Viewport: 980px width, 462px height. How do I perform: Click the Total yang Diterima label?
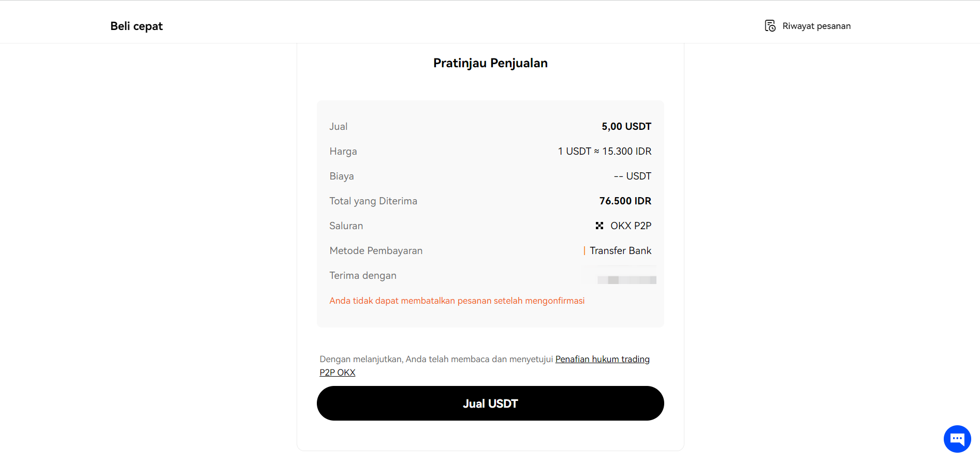(373, 201)
